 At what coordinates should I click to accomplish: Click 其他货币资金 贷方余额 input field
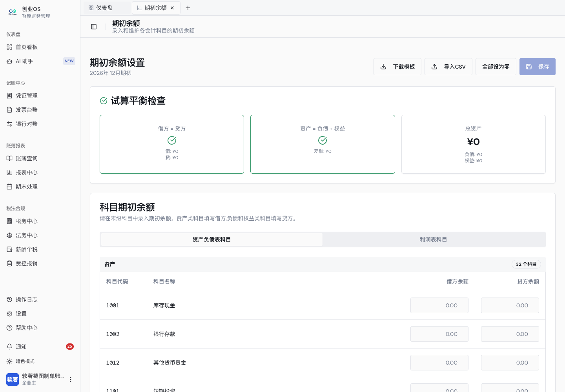tap(510, 363)
